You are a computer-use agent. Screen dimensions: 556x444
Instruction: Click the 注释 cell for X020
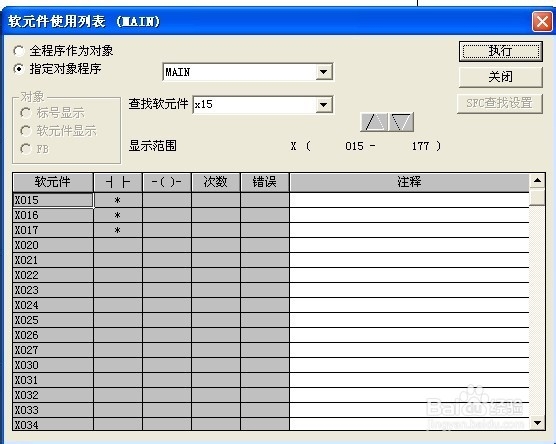pyautogui.click(x=410, y=245)
